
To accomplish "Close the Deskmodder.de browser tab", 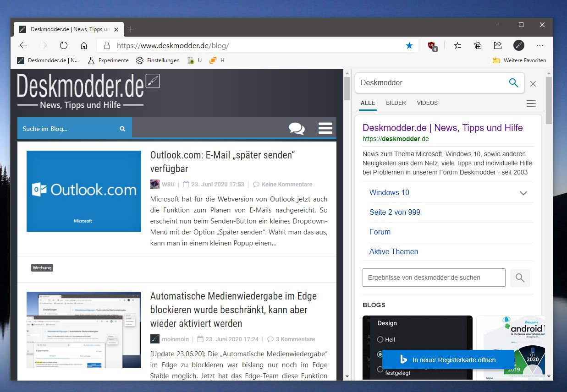I will click(x=116, y=29).
